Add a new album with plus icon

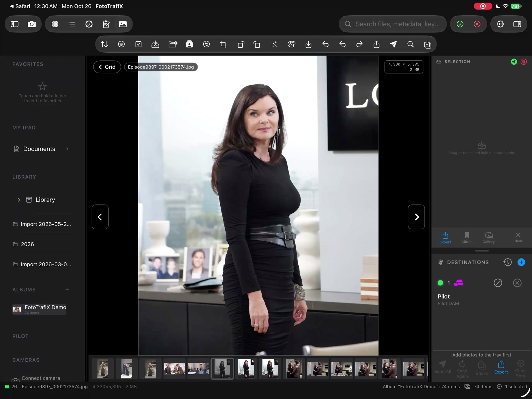tap(67, 290)
